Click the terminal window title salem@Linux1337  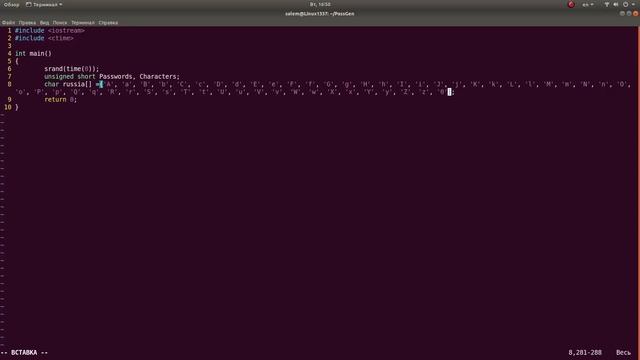[x=320, y=13]
